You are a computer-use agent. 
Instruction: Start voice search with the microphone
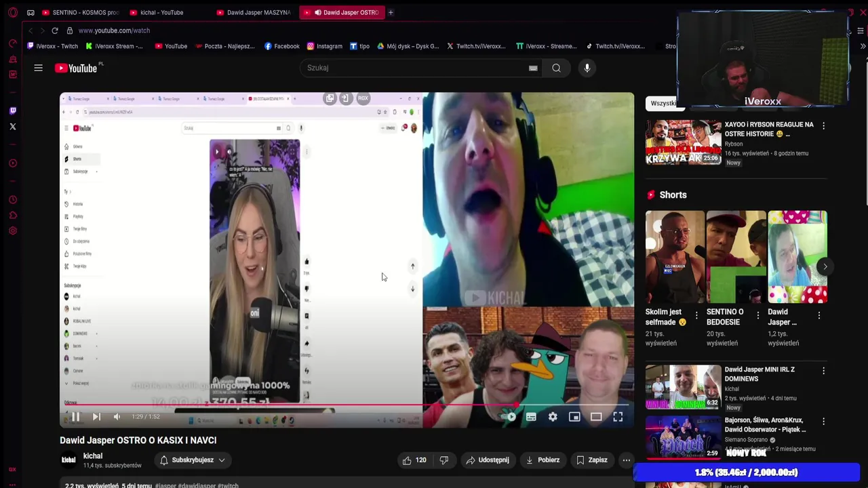point(587,68)
